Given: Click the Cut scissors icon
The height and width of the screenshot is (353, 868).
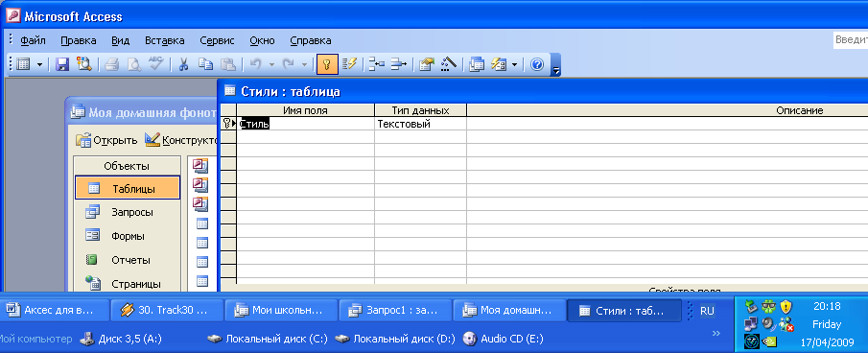Looking at the screenshot, I should (x=184, y=64).
